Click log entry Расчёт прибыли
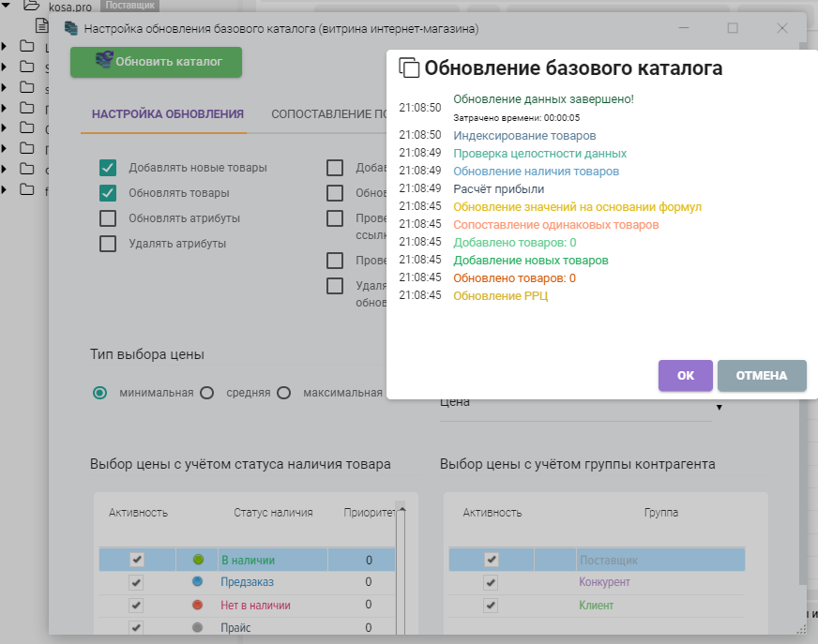The width and height of the screenshot is (818, 644). (499, 188)
